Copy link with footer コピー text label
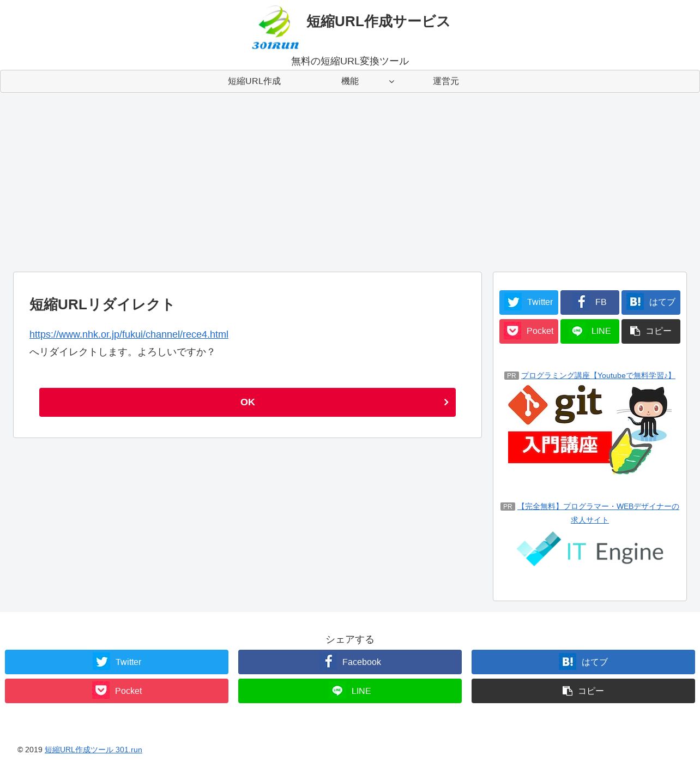The width and height of the screenshot is (700, 761). tap(591, 691)
